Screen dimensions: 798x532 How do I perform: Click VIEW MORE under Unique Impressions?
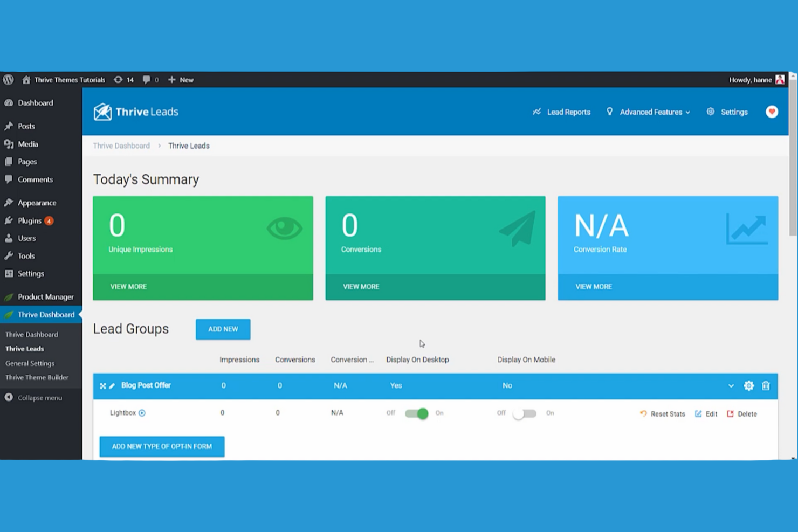[x=128, y=286]
